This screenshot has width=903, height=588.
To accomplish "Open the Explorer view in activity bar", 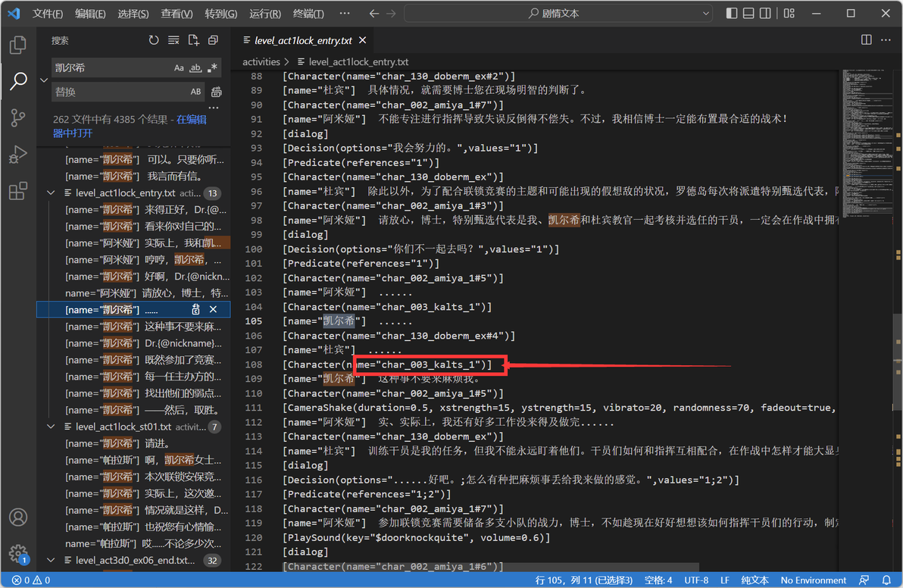I will (18, 45).
